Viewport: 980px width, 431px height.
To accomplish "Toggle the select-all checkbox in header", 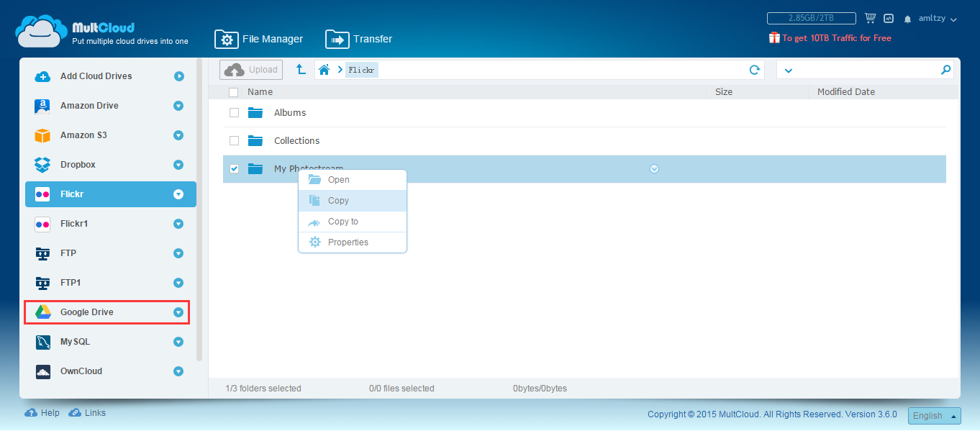I will pyautogui.click(x=233, y=92).
